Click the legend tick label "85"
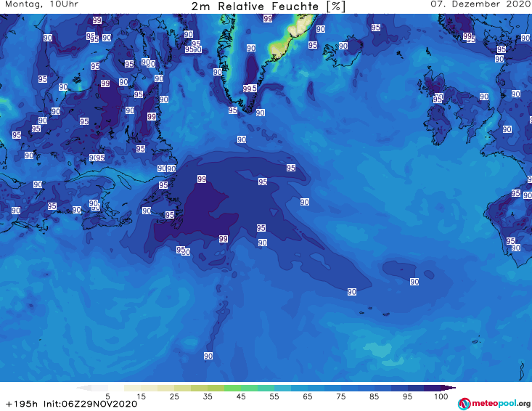The width and height of the screenshot is (532, 411). (374, 396)
